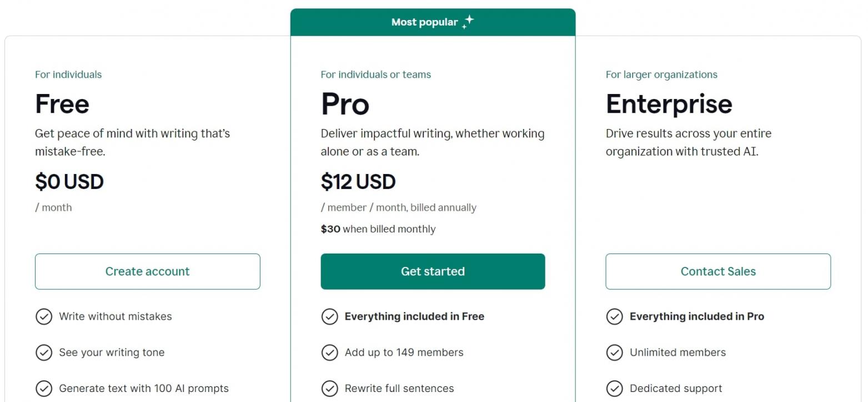Image resolution: width=868 pixels, height=402 pixels.
Task: Click checkmark icon beside See your writing tone
Action: click(44, 353)
